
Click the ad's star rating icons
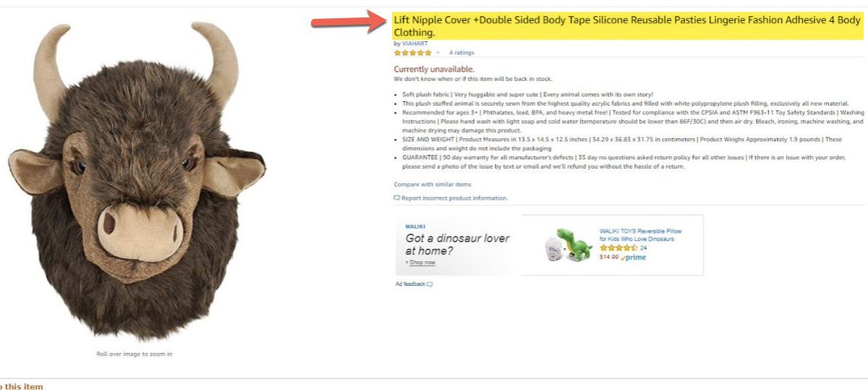pos(618,248)
